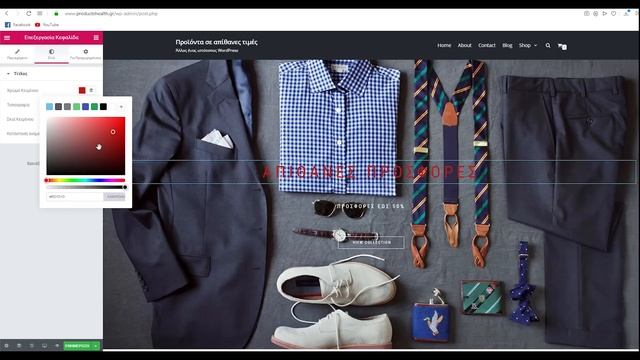Click the snapshot camera icon in browser
Viewport: 640px width, 360px height.
click(x=587, y=13)
